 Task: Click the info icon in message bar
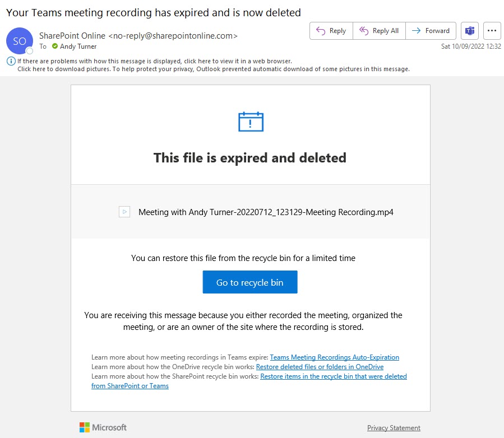[x=11, y=61]
